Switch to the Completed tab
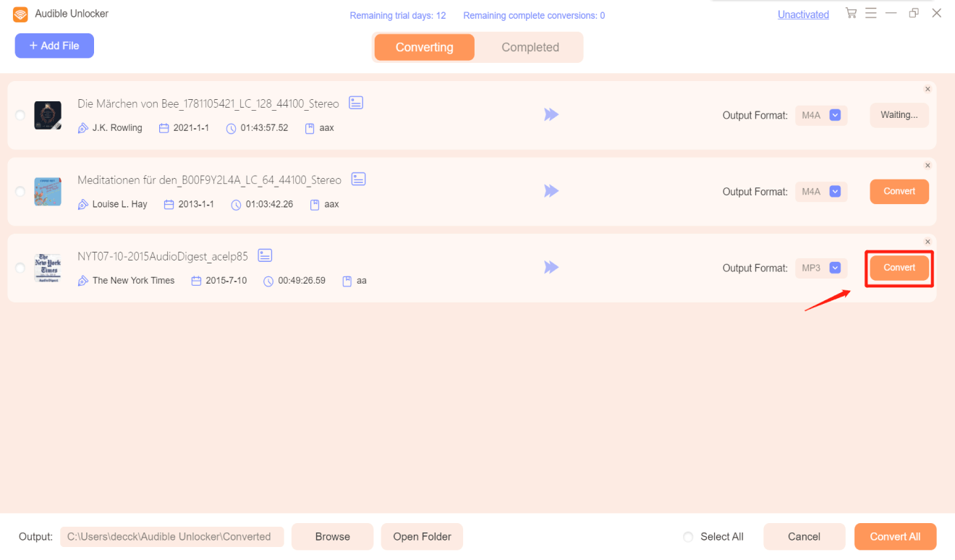This screenshot has height=560, width=955. point(530,47)
